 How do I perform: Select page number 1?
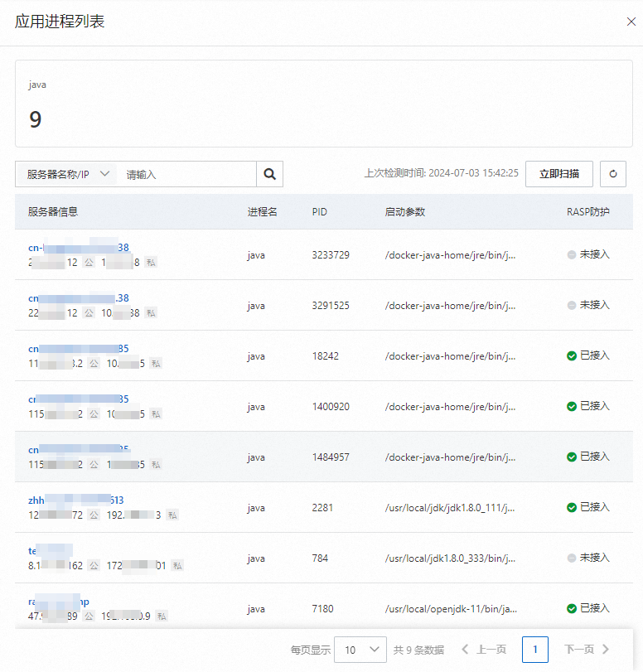pos(535,650)
